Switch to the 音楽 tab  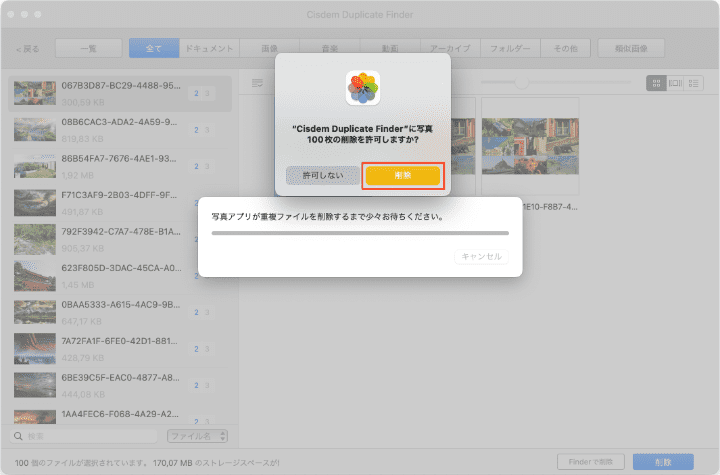tap(330, 48)
